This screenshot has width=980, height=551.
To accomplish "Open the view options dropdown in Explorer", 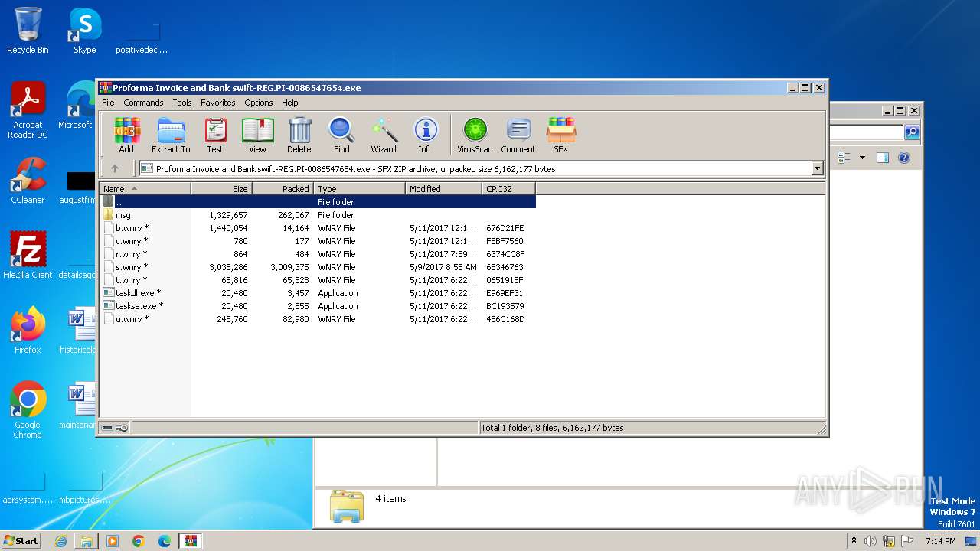I will pyautogui.click(x=862, y=158).
